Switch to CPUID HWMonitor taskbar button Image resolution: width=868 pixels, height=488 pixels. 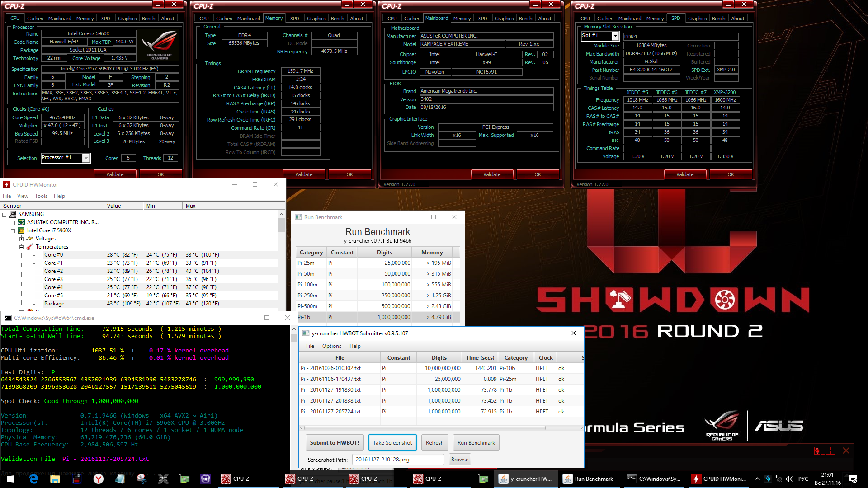(x=719, y=479)
